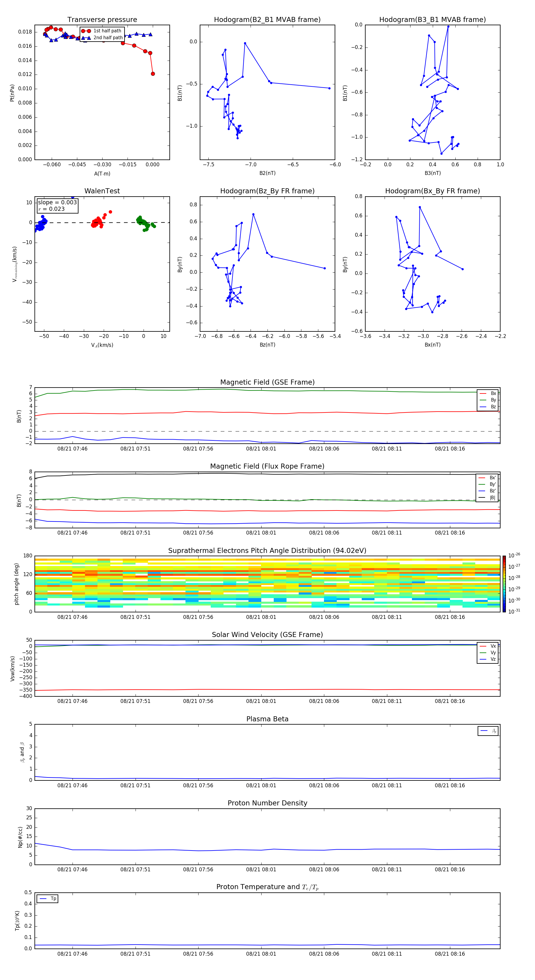Select the Bx' legend entry in Flux Rope plot
The width and height of the screenshot is (535, 980).
point(487,478)
